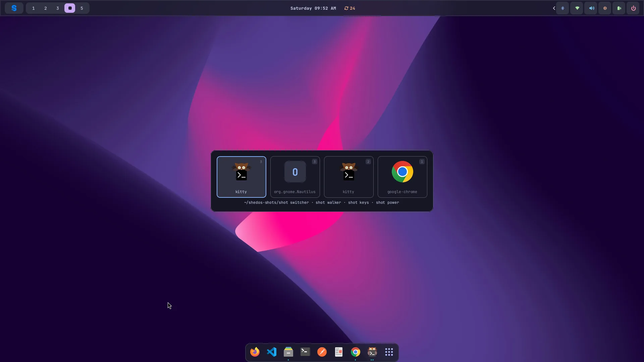644x362 pixels.
Task: Switch to workspace 2
Action: click(x=46, y=8)
